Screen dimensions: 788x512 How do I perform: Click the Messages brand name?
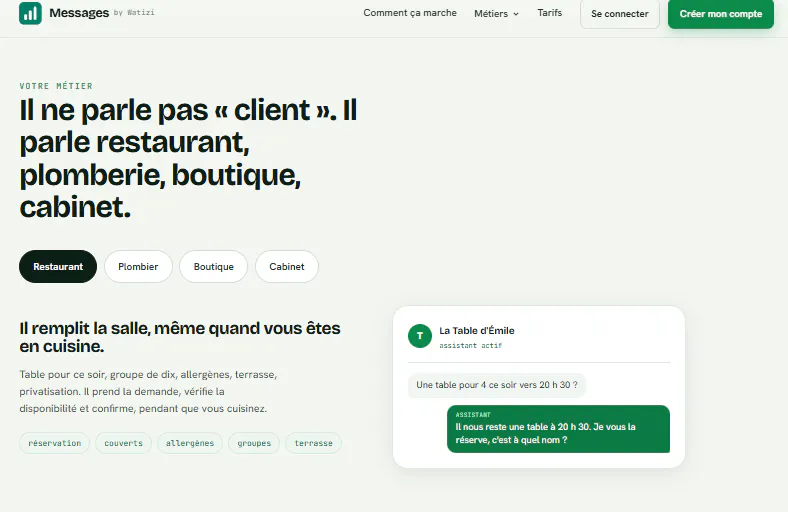pyautogui.click(x=79, y=13)
